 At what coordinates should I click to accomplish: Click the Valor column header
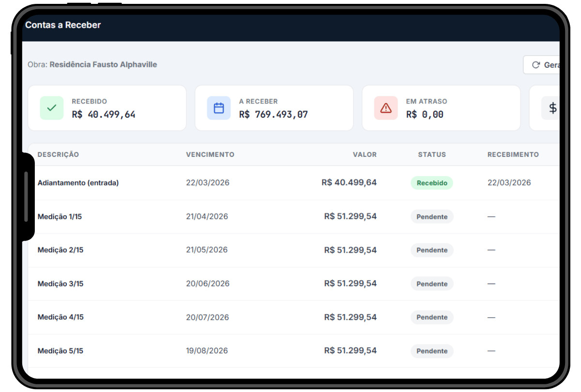[365, 154]
